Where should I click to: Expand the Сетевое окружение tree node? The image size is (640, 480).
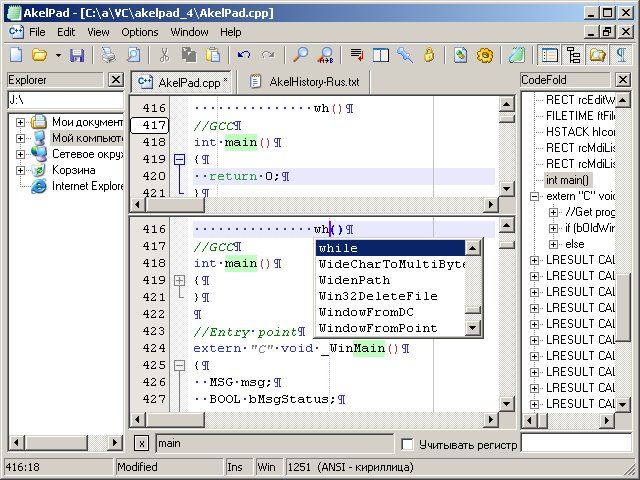20,154
